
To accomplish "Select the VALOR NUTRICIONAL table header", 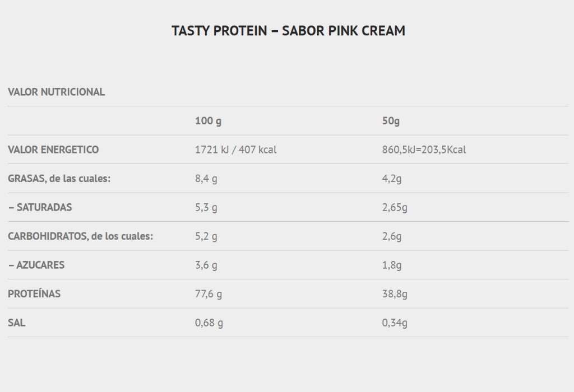I will click(57, 92).
